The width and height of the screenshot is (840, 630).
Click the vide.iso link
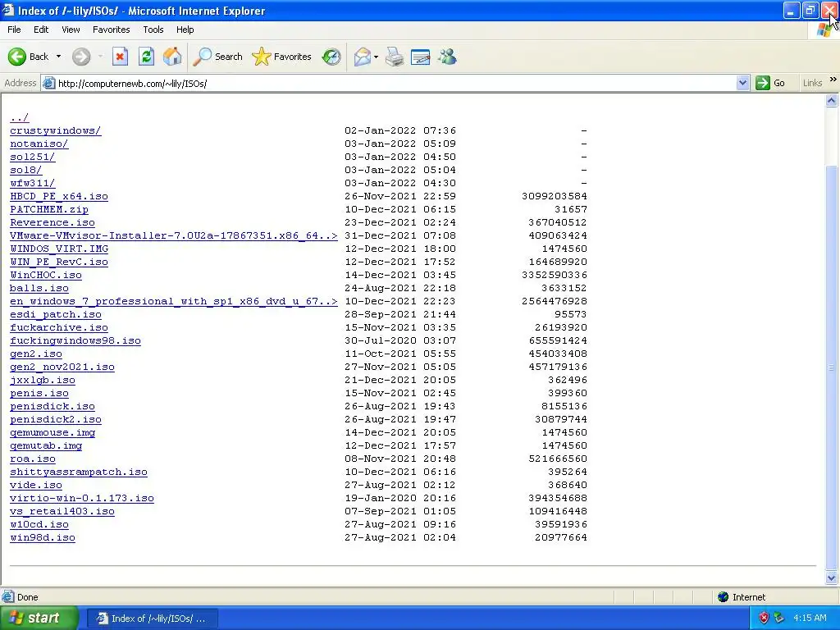point(36,485)
